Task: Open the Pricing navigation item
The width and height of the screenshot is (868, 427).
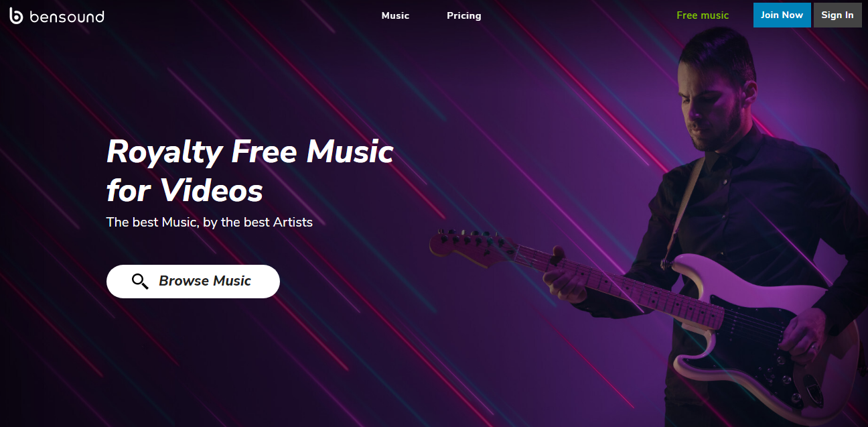Action: click(x=464, y=15)
